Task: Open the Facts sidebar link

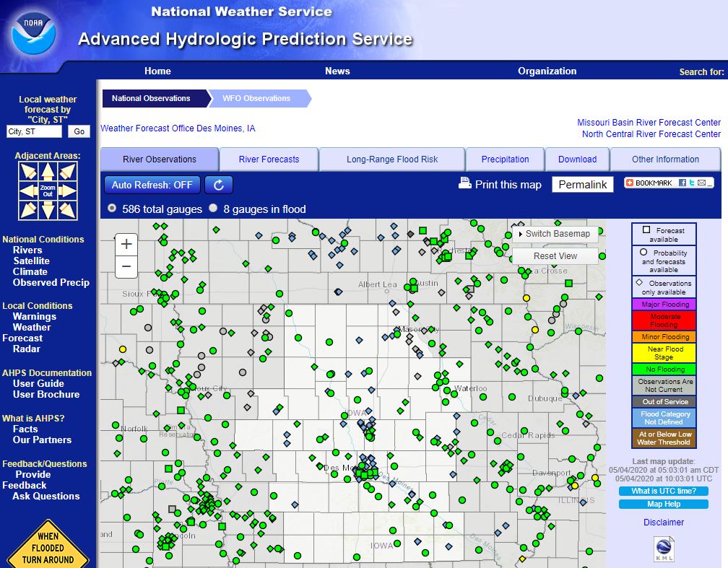Action: point(25,429)
